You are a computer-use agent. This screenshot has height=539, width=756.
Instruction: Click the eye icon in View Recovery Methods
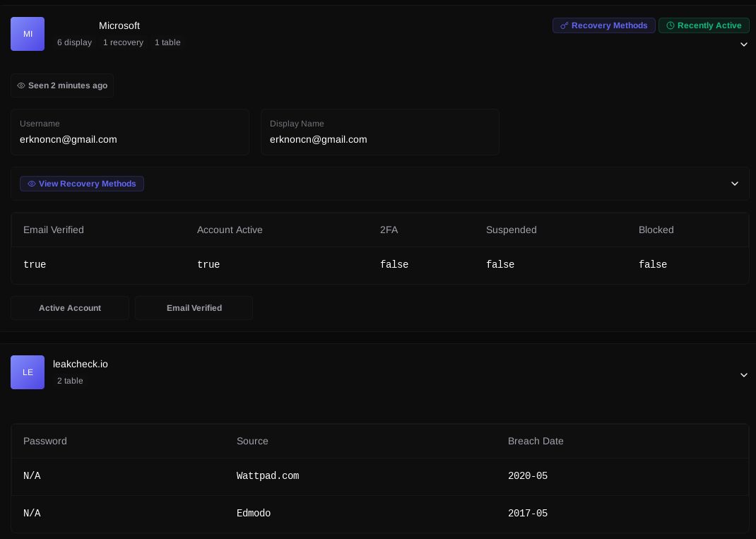(x=32, y=184)
